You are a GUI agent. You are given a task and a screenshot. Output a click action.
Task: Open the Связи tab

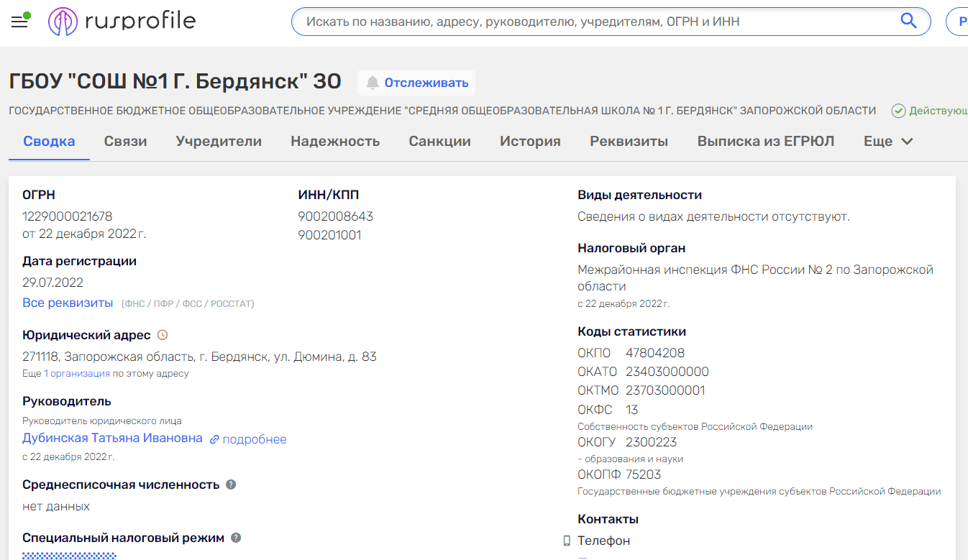(125, 142)
